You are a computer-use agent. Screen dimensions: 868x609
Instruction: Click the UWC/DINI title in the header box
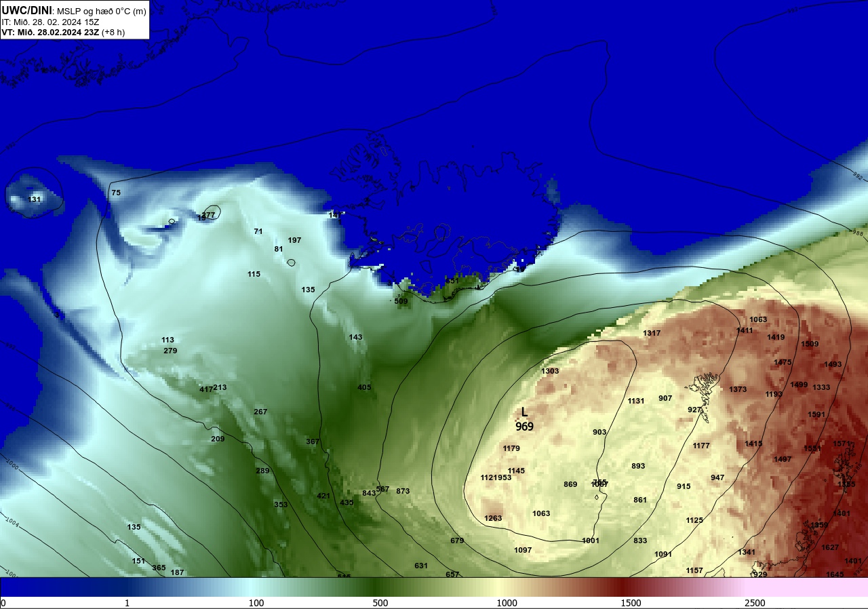[x=26, y=9]
